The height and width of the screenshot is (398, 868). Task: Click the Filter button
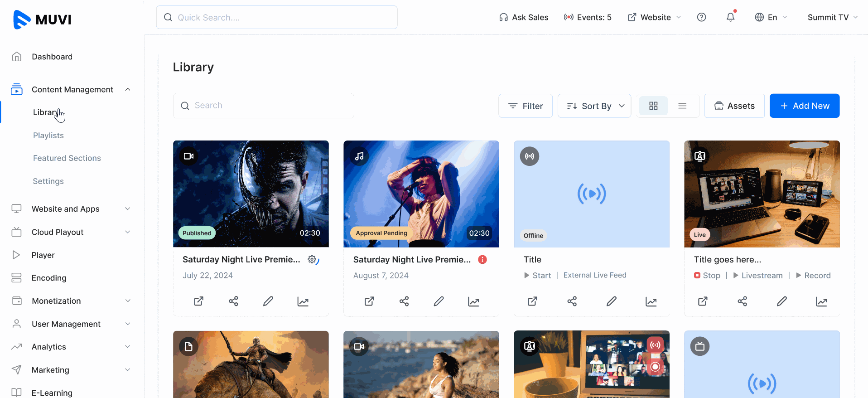[526, 106]
